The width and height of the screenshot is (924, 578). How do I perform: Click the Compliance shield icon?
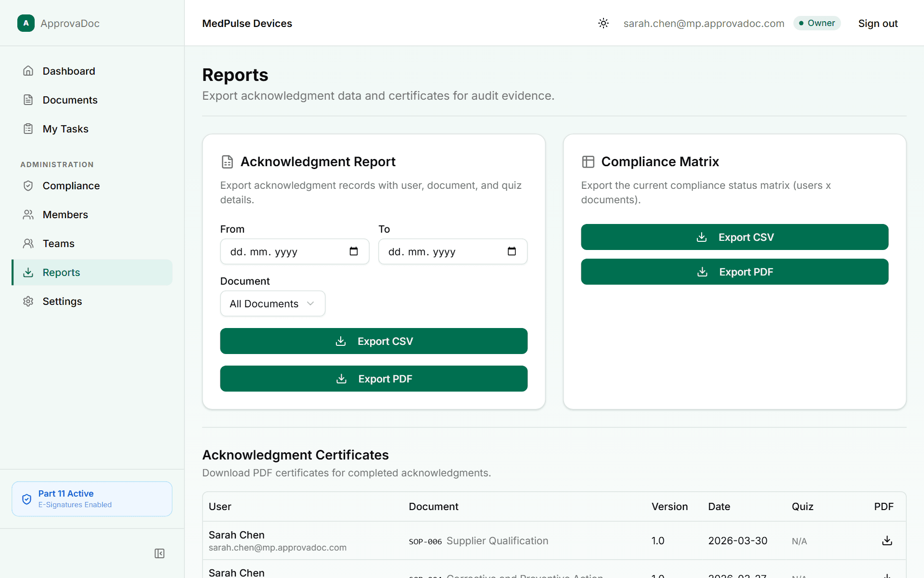coord(28,185)
